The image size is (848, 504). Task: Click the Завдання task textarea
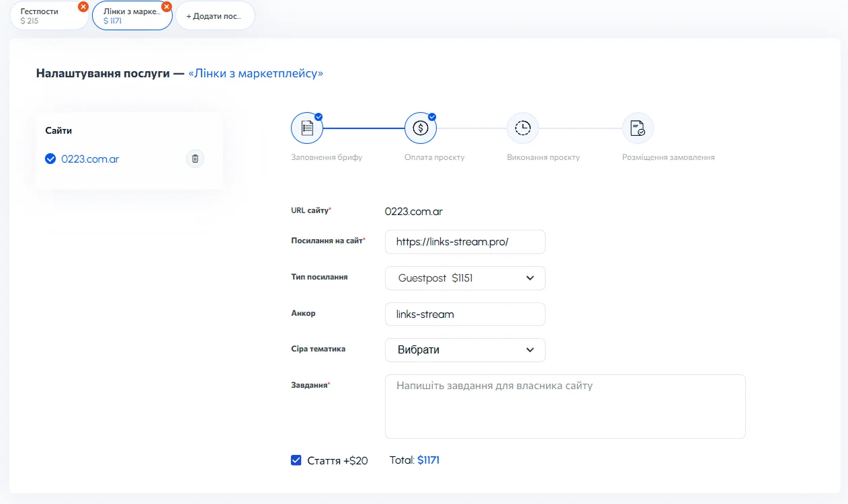click(564, 407)
